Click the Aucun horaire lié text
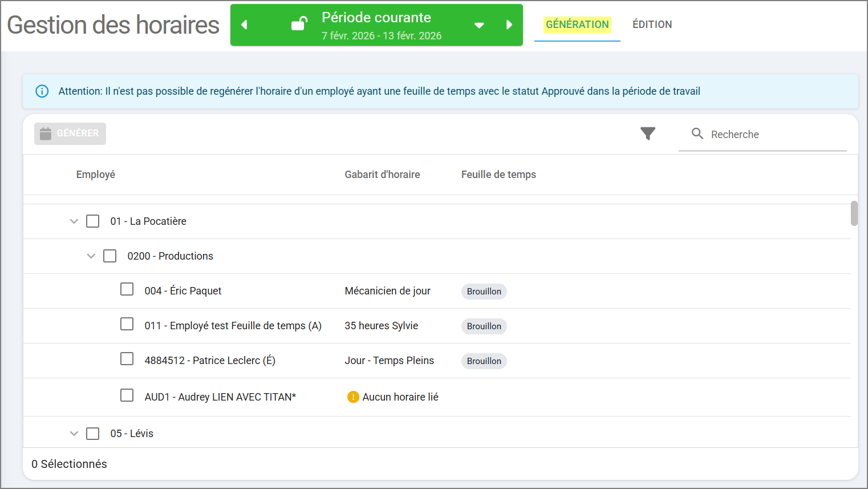 point(400,397)
